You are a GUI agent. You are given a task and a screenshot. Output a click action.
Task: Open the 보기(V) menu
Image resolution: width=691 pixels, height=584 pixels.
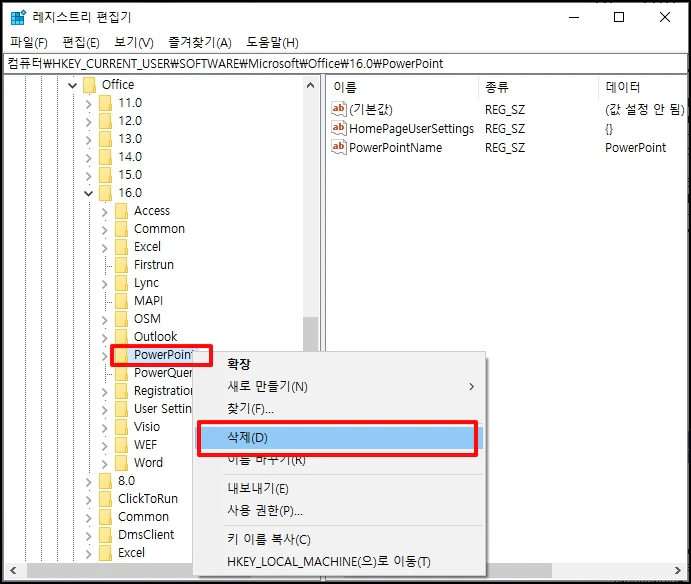(x=134, y=43)
